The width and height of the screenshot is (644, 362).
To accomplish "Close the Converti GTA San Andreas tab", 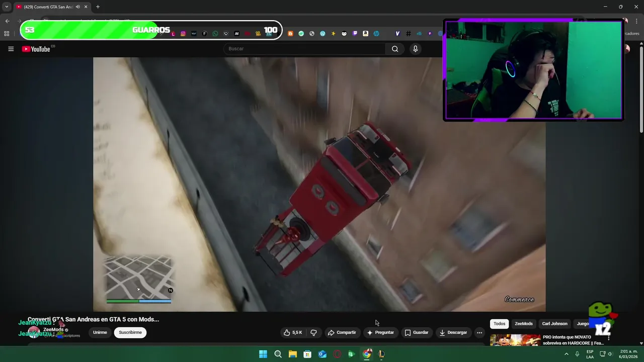I will pyautogui.click(x=86, y=7).
